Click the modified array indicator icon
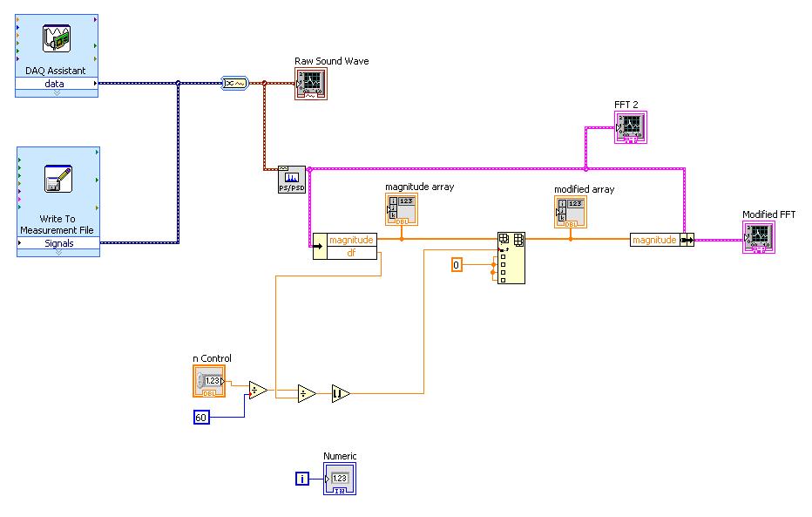The image size is (812, 517). [x=571, y=211]
